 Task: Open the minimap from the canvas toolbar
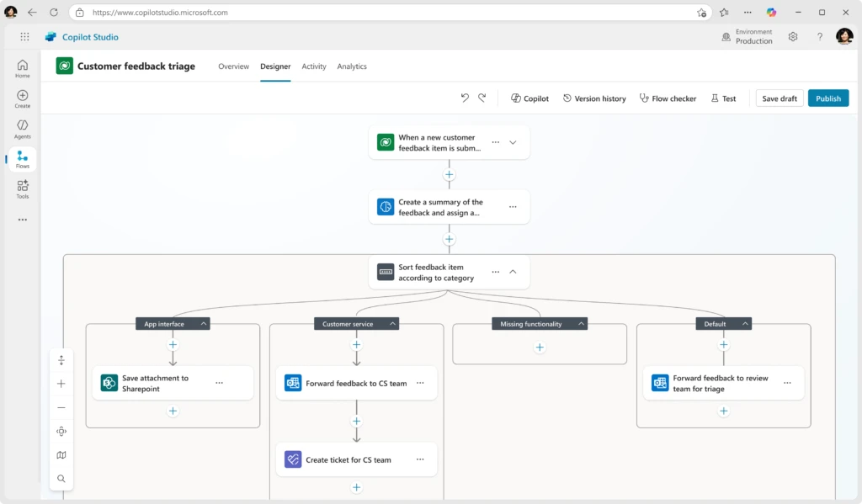61,454
